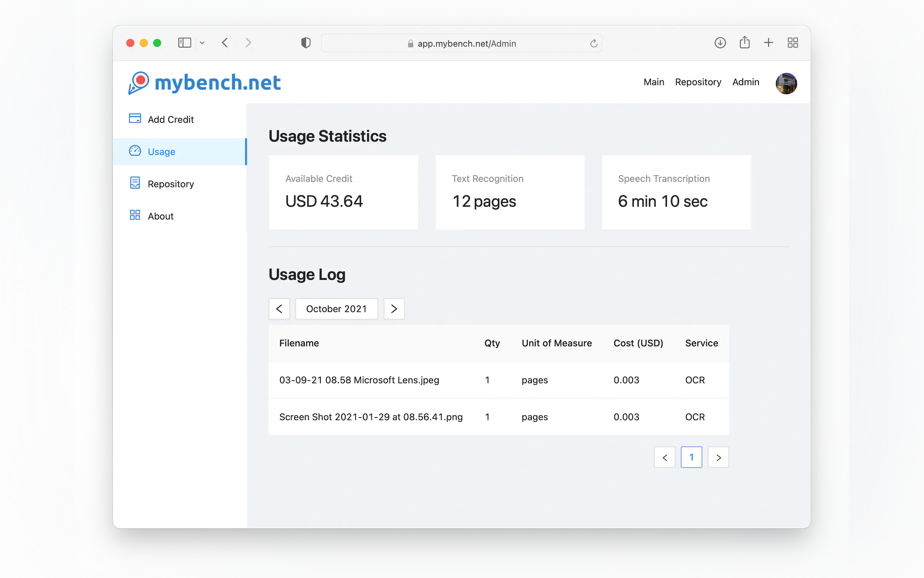Open the tab overview grid icon

793,43
